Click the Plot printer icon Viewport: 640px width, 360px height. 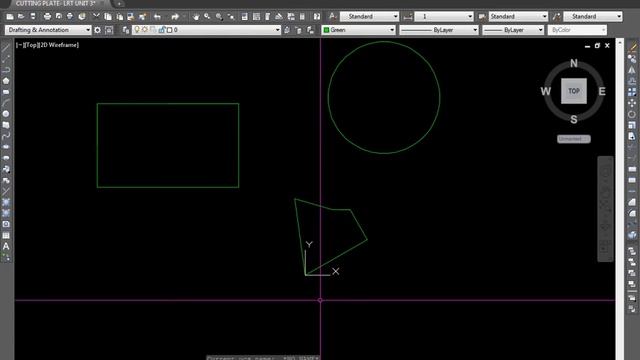[x=47, y=17]
